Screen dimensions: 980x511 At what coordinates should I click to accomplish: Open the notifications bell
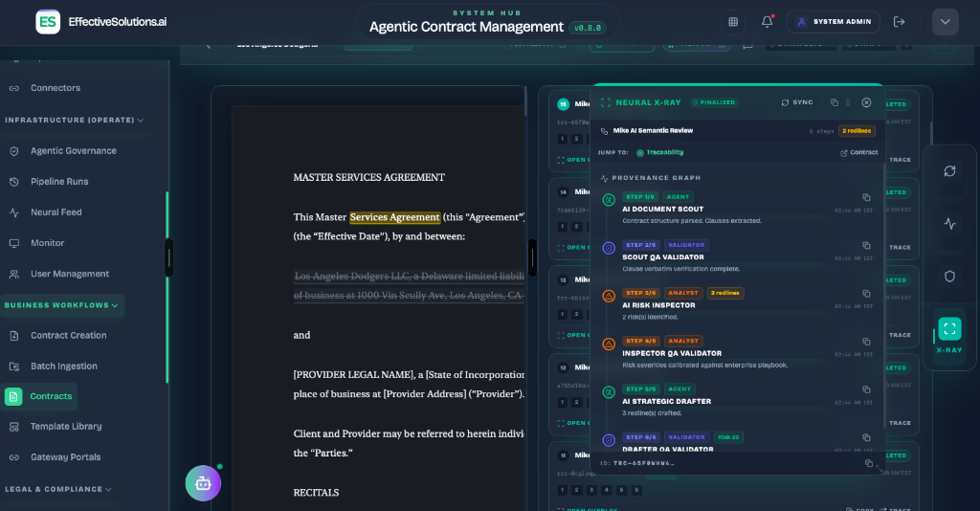[x=767, y=22]
